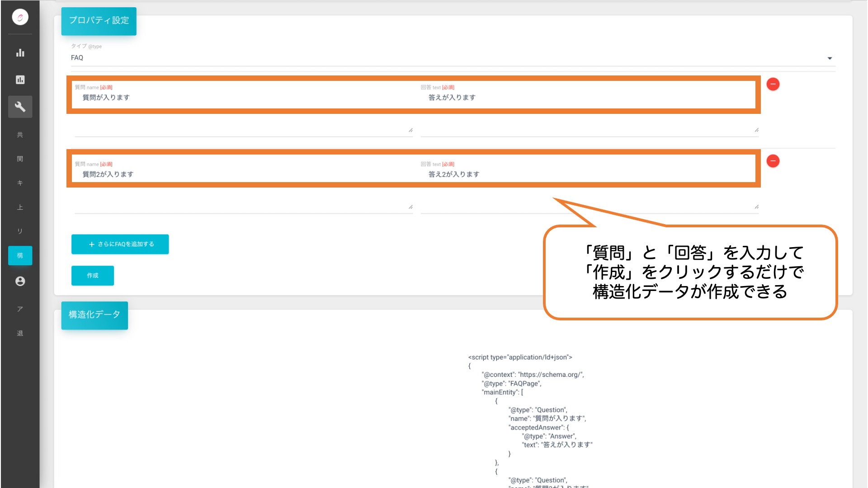
Task: Open the user account icon
Action: (20, 281)
